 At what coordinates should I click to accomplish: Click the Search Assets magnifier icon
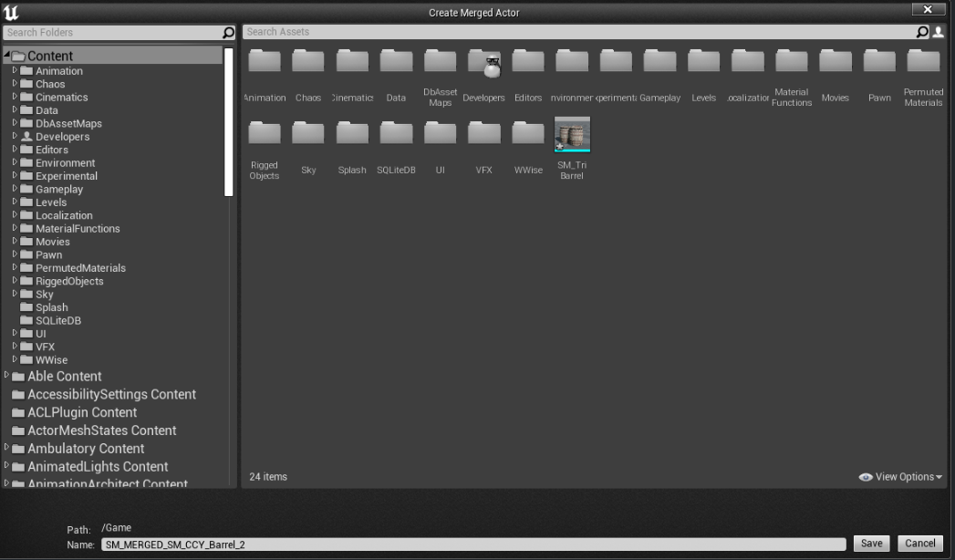point(923,32)
